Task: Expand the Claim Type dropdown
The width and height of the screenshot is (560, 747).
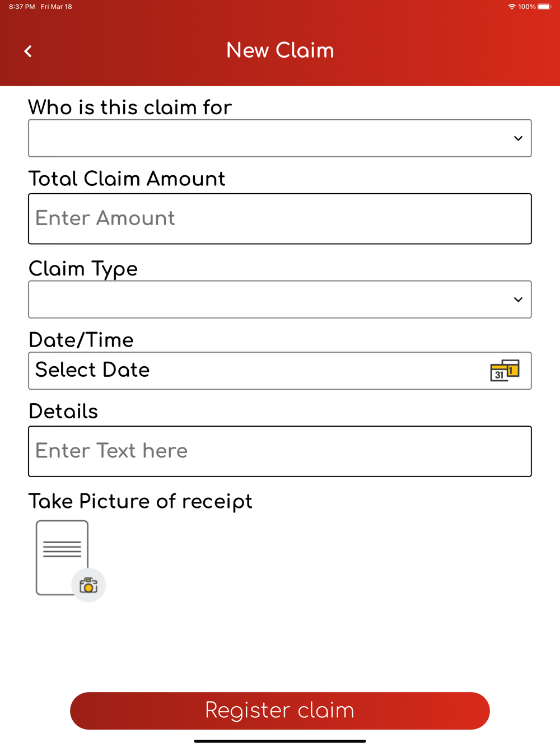Action: [280, 300]
